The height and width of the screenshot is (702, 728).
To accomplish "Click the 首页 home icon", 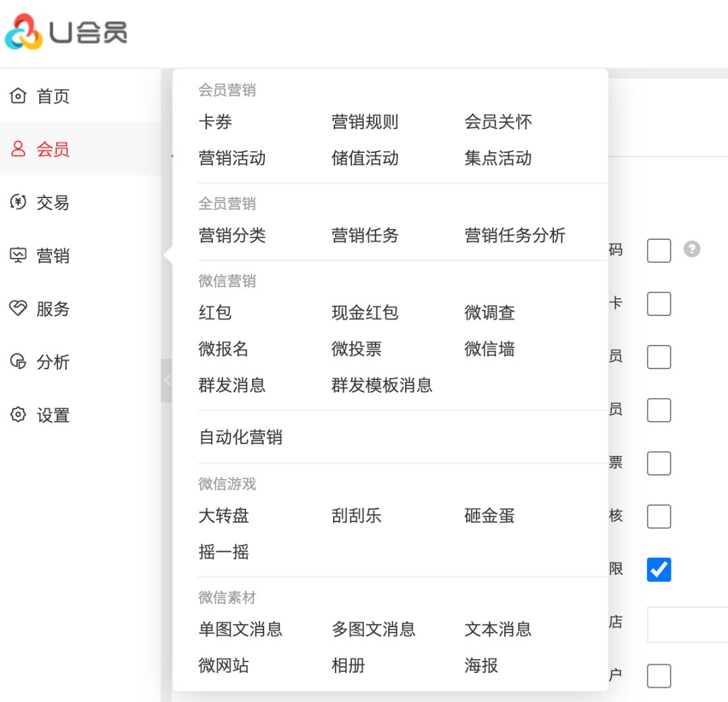I will (x=18, y=96).
